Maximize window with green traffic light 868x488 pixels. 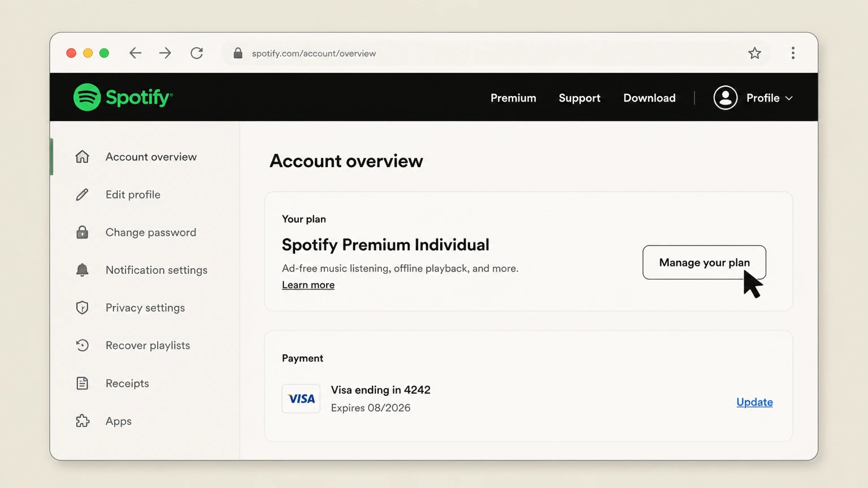click(104, 53)
